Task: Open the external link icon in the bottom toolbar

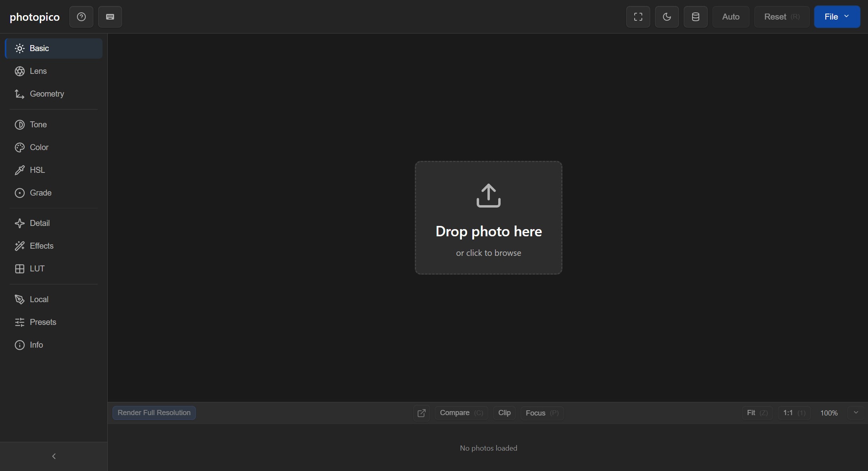Action: point(421,413)
